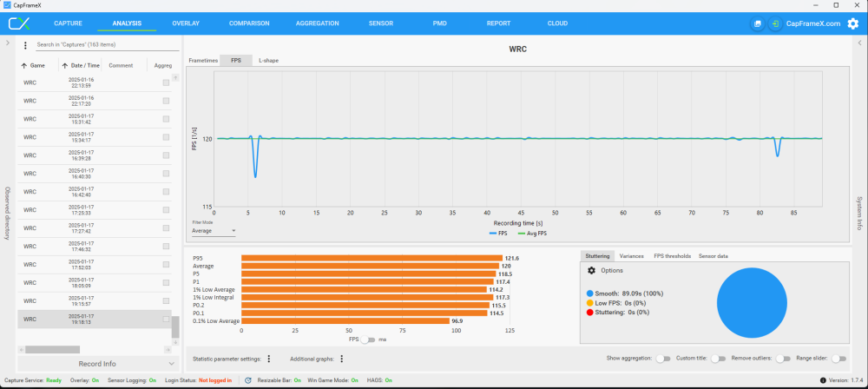Open Statistic parameter settings menu dots
The width and height of the screenshot is (868, 389).
coord(269,359)
